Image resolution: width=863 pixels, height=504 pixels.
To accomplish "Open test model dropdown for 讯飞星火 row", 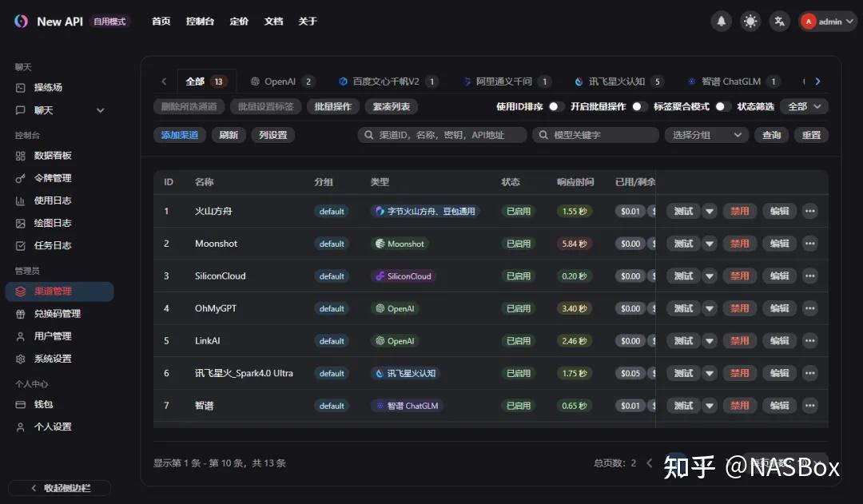I will tap(710, 373).
